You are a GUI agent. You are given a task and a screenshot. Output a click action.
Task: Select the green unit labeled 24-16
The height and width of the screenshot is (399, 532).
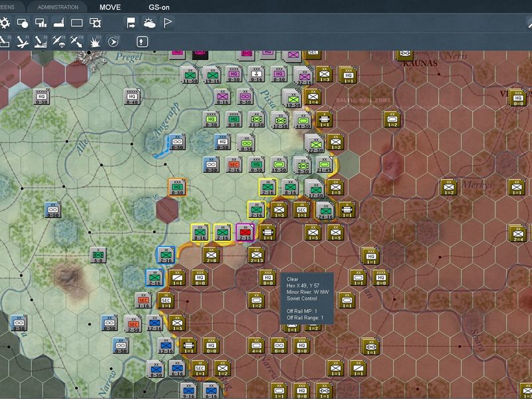click(325, 211)
